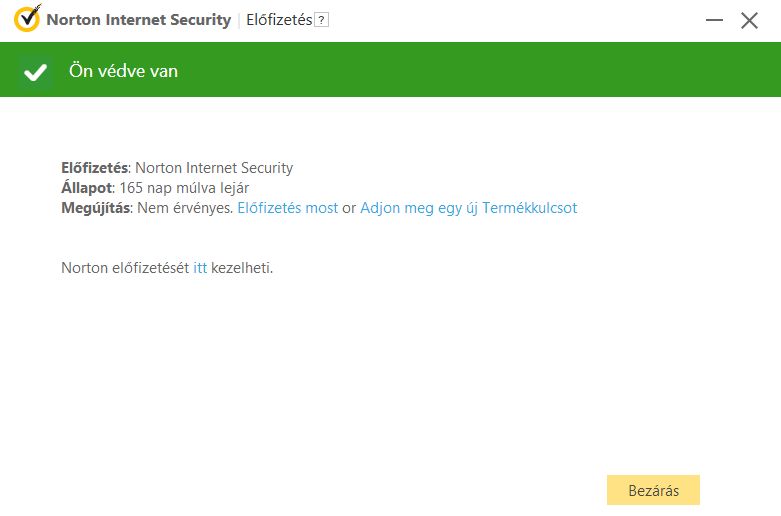Click the "165 nap múlva lejár" status text

tap(184, 188)
